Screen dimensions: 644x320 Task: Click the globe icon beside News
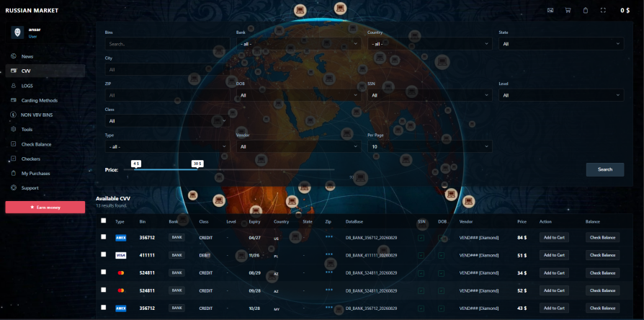point(14,56)
